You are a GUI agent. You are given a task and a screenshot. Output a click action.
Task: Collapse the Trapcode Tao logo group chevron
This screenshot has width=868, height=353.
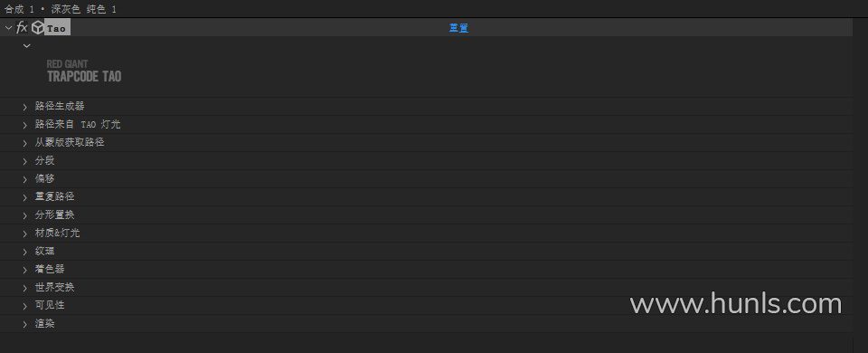26,46
